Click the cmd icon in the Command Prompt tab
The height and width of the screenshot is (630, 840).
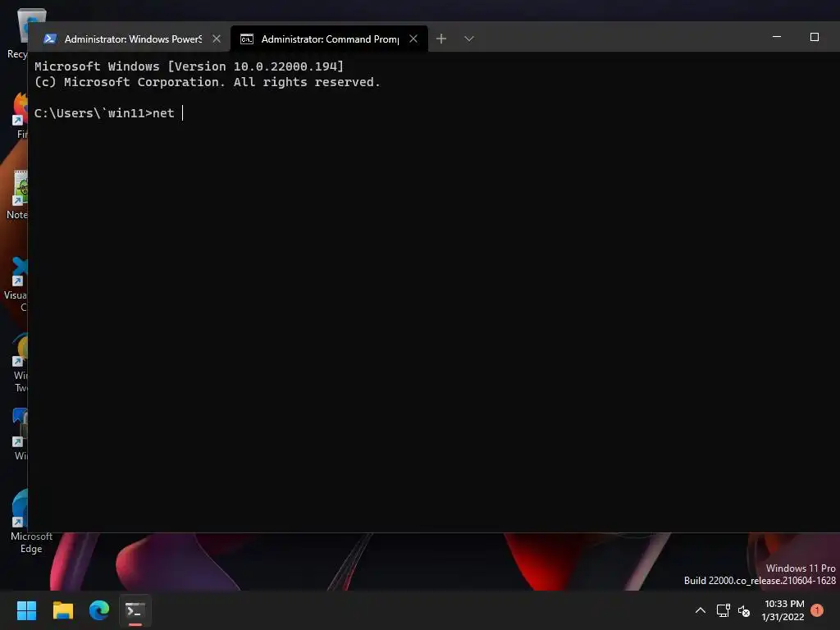coord(246,39)
